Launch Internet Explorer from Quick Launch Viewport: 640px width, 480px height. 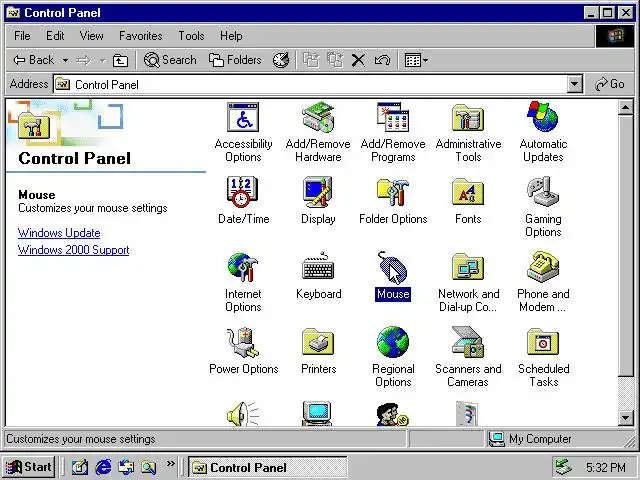(x=103, y=467)
